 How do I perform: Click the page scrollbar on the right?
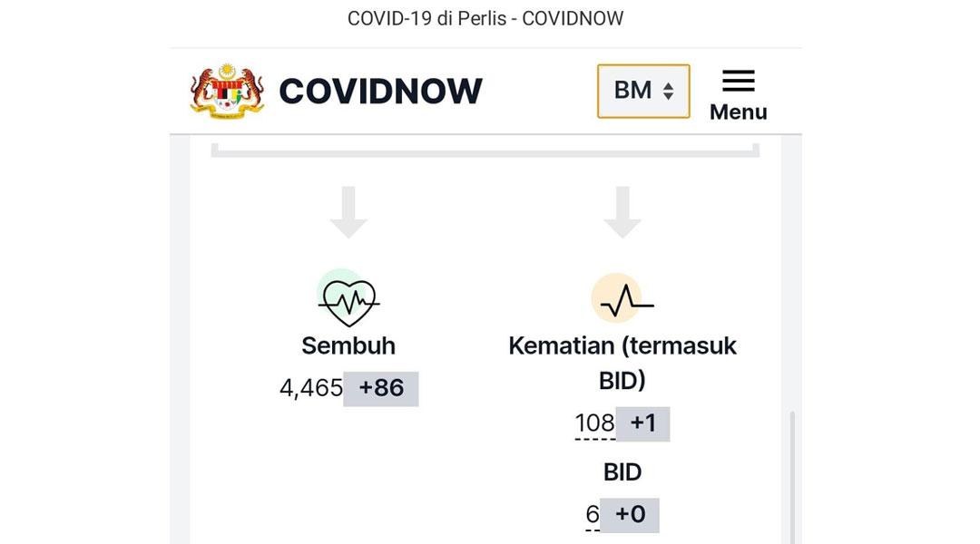[x=792, y=478]
